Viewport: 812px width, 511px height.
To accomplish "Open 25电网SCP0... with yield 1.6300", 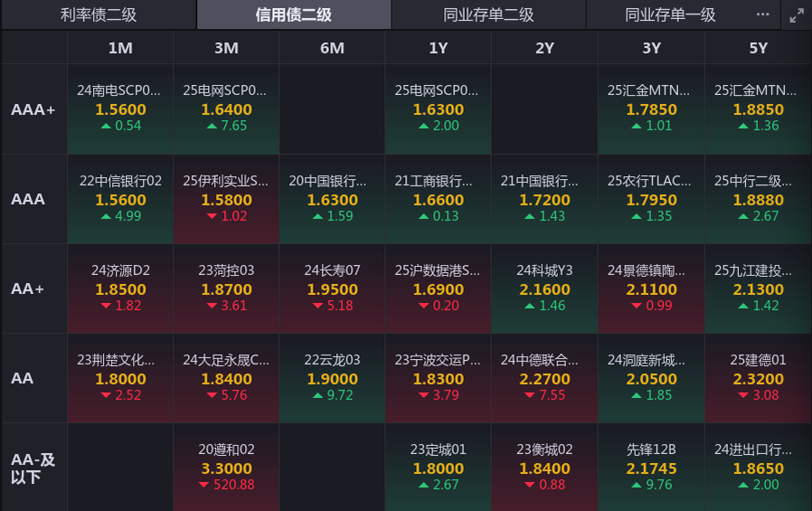I will [x=439, y=109].
